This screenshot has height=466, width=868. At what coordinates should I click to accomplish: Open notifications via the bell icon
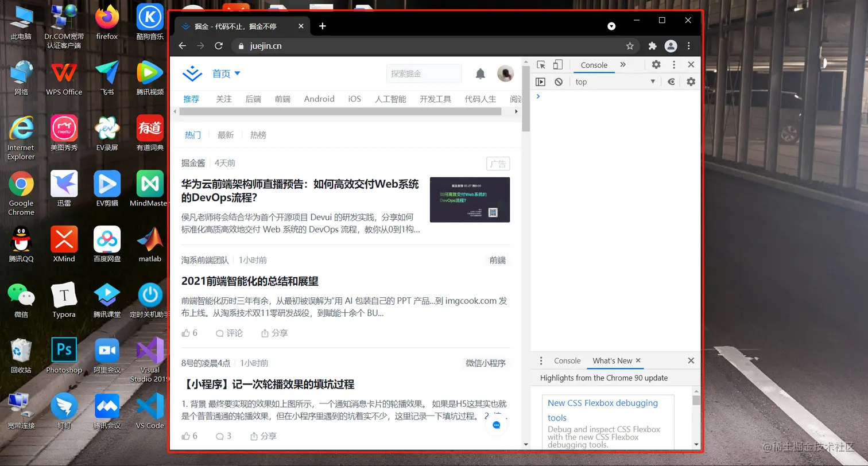480,73
